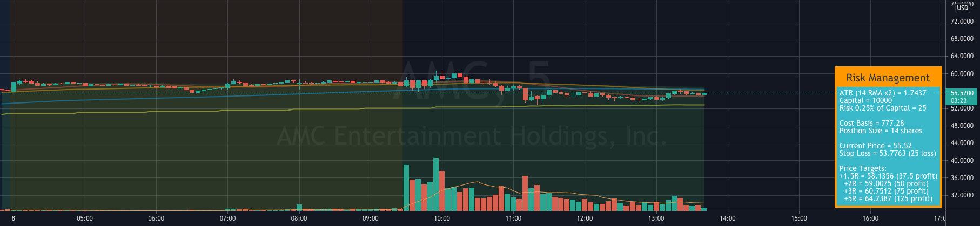The width and height of the screenshot is (980, 226).
Task: Click the 72.0000 price scale label
Action: [962, 22]
